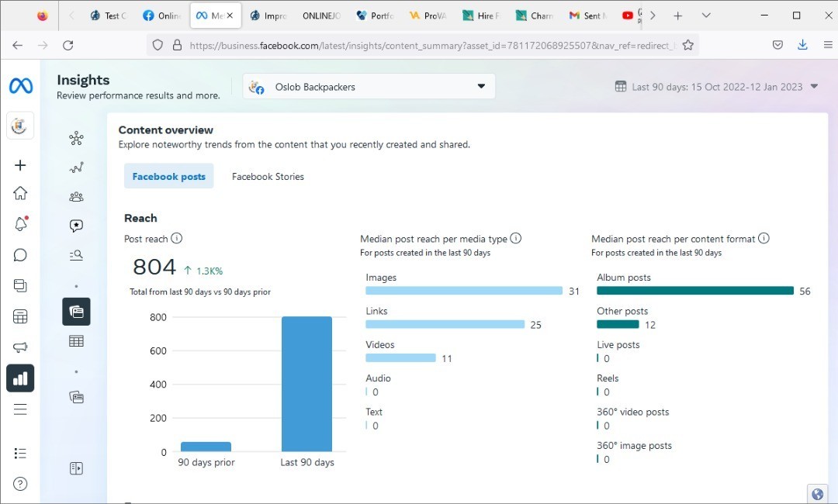838x504 pixels.
Task: Open a new browser tab
Action: tap(677, 16)
